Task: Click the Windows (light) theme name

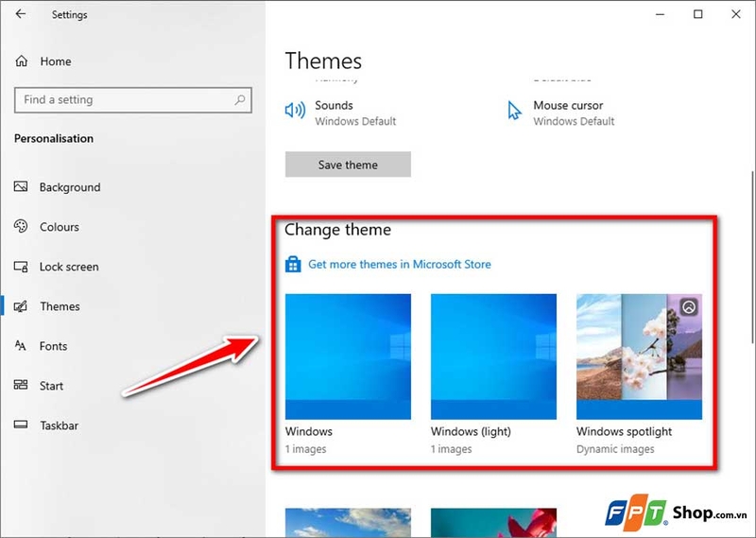Action: pos(471,431)
